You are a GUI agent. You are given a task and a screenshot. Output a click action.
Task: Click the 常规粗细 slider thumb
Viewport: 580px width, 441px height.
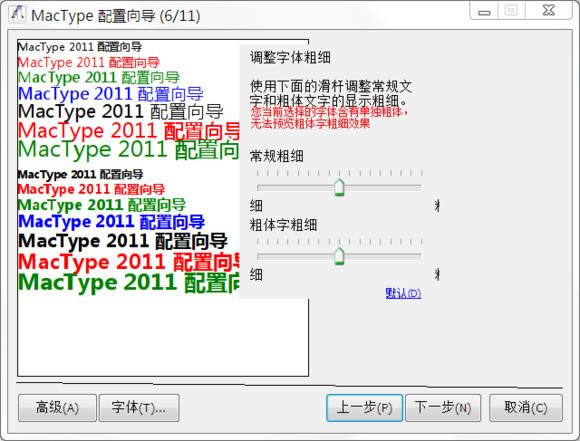click(339, 187)
